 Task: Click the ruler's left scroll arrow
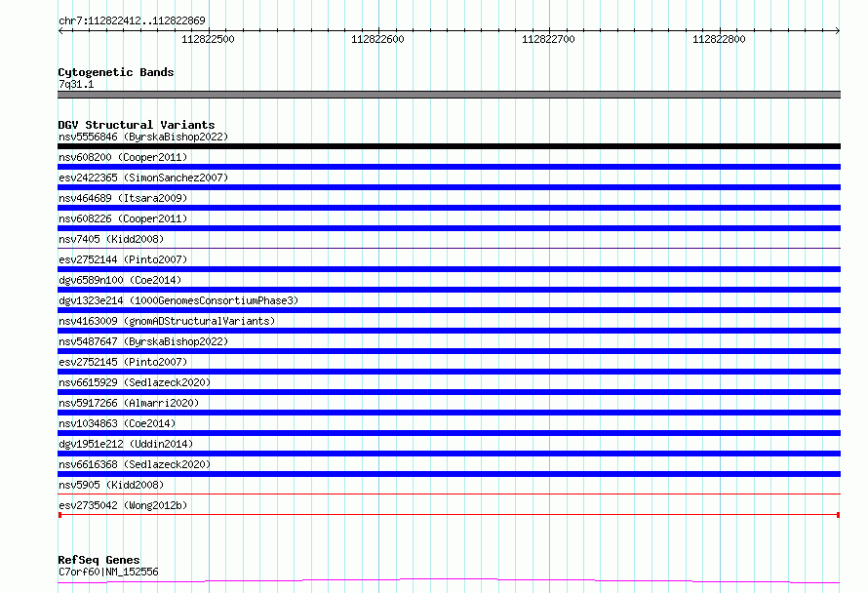[61, 31]
